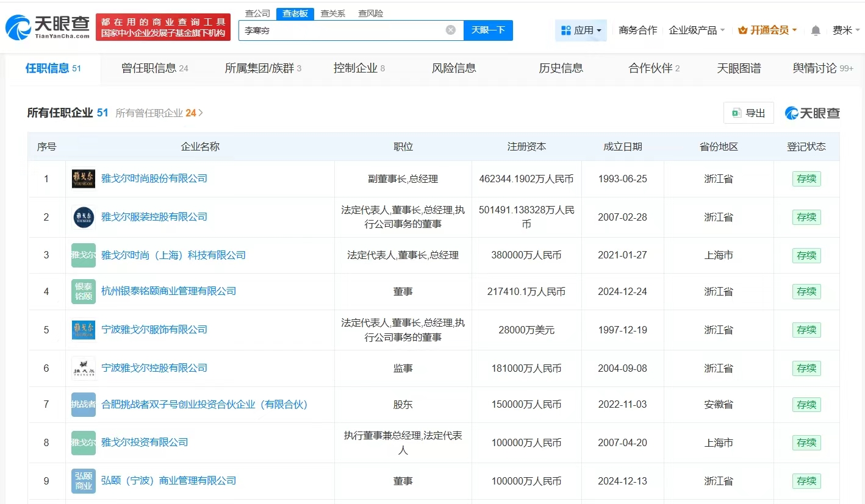This screenshot has height=504, width=865.
Task: Click the 监事 position cell
Action: click(403, 368)
